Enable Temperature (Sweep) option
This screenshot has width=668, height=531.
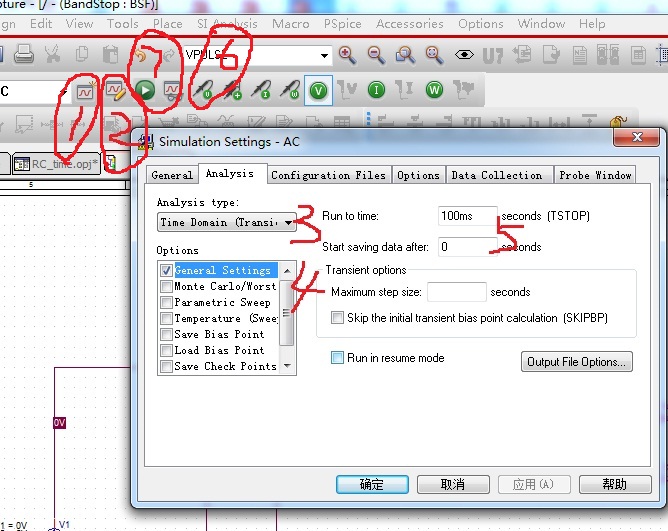[166, 318]
